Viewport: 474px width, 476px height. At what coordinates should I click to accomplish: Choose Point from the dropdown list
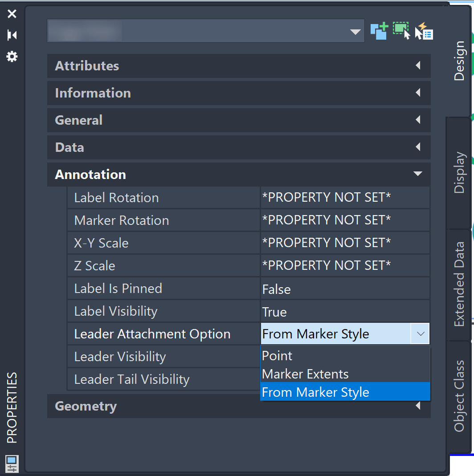click(345, 356)
